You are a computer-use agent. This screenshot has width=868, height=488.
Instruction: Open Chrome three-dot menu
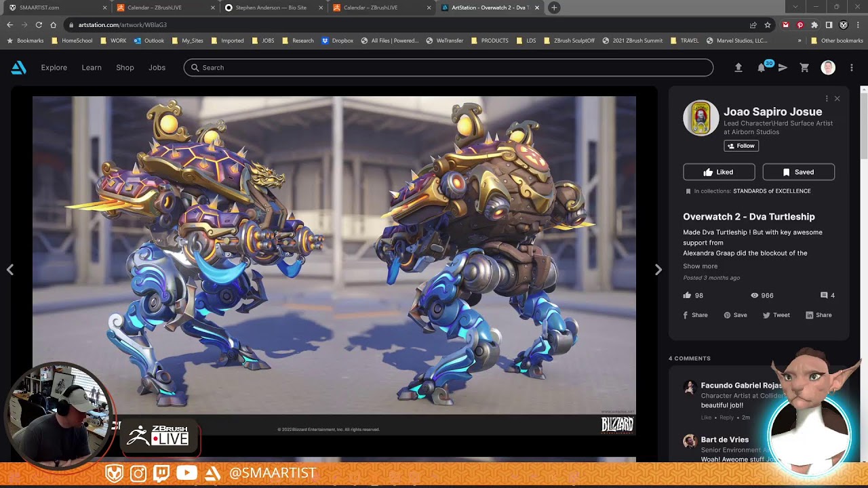point(858,25)
